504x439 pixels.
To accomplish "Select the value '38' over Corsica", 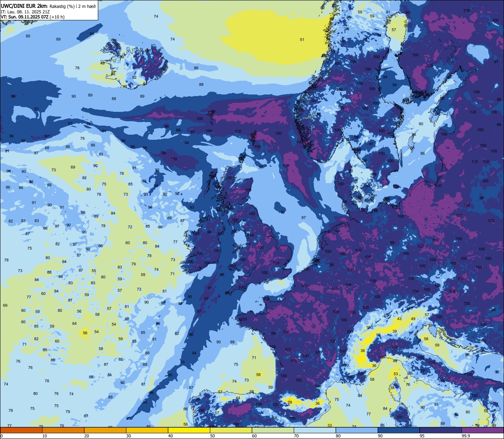I will pos(392,388).
